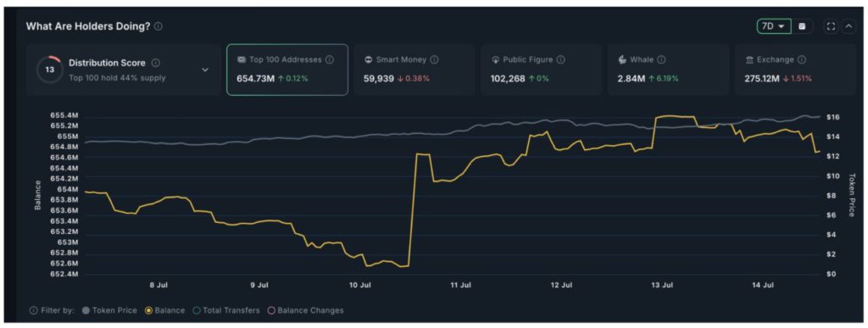Viewport: 868px width, 328px height.
Task: Click info icon next to Distribution Score
Action: click(156, 63)
